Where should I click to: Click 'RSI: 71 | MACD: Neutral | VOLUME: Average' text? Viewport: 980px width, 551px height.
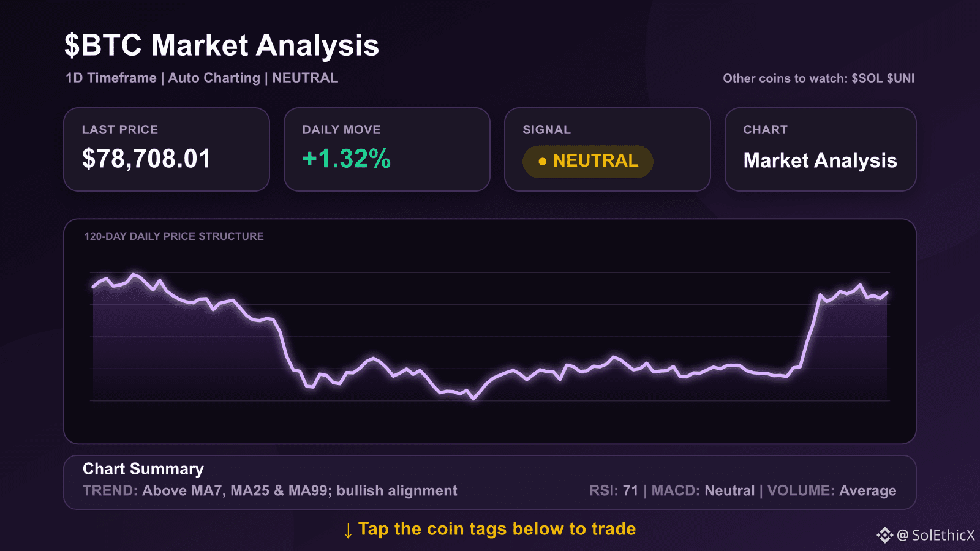pos(742,491)
